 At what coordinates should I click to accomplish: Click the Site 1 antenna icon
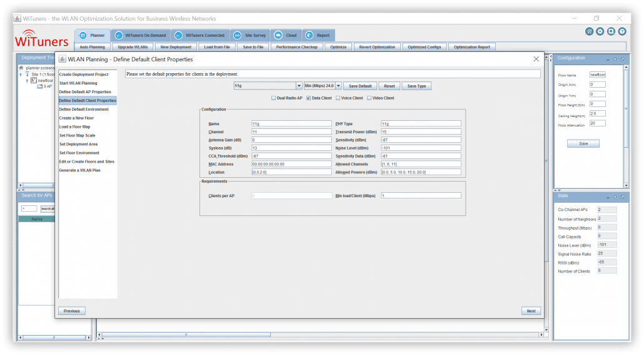pos(27,75)
